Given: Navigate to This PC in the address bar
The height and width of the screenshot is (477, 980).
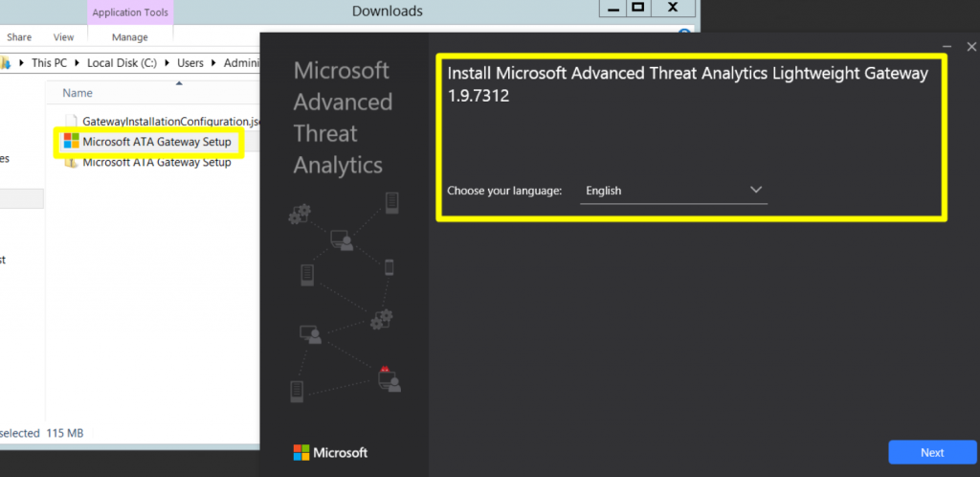Looking at the screenshot, I should click(x=50, y=63).
